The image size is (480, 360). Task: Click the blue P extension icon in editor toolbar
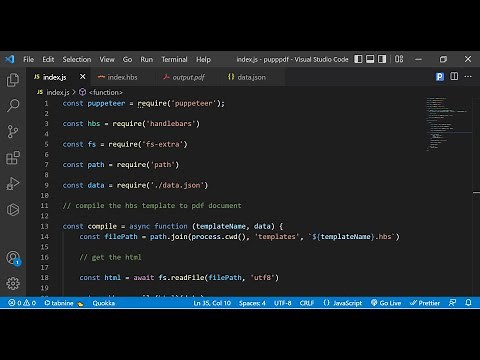(x=440, y=77)
